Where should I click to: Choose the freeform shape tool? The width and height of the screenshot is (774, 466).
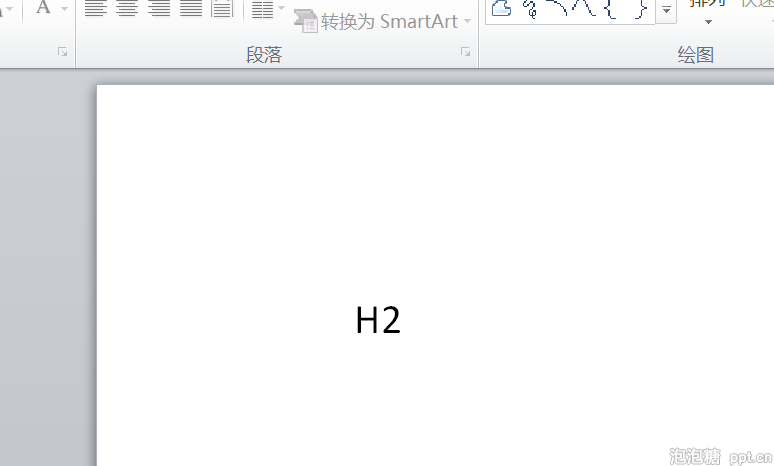tap(502, 8)
